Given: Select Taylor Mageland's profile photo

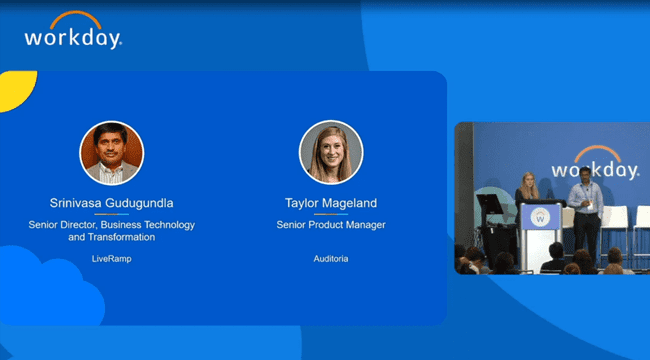Looking at the screenshot, I should coord(331,152).
